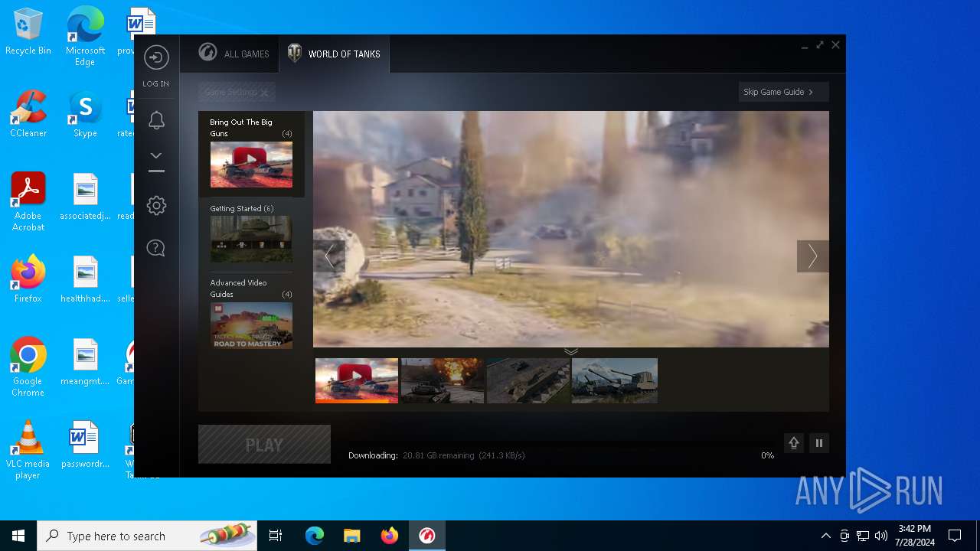Go to next video with right arrow
The image size is (980, 551).
(812, 256)
